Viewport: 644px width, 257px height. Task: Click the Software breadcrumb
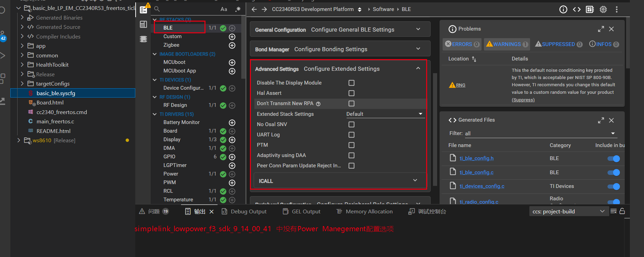(x=383, y=9)
